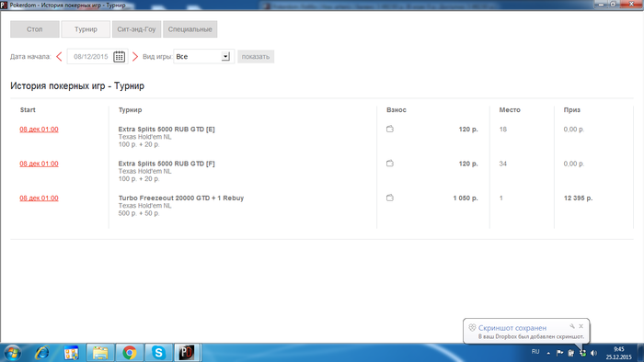The height and width of the screenshot is (362, 644).
Task: Click wallet icon in Extra Splits [F] row
Action: pyautogui.click(x=390, y=164)
